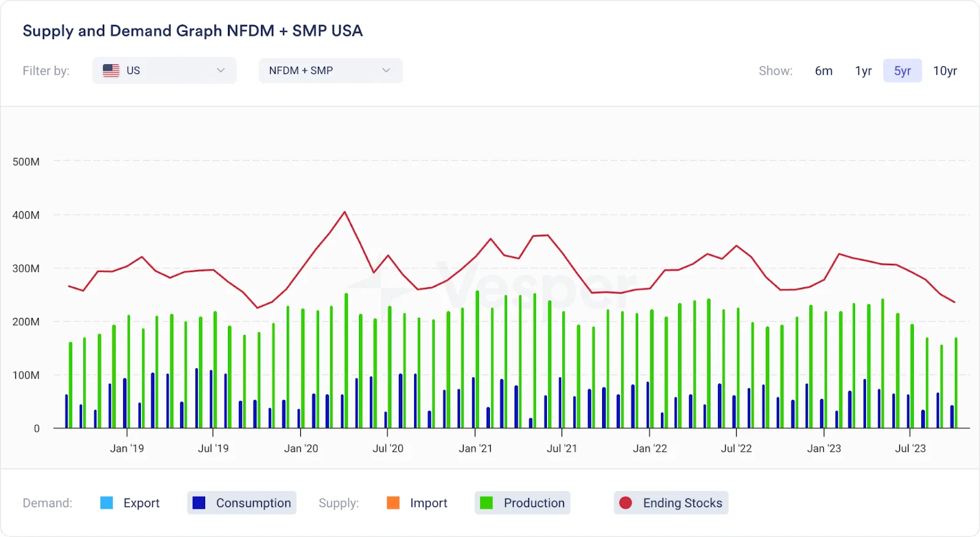Screen dimensions: 980x537
Task: Click the Demand legend heading
Action: click(x=47, y=503)
